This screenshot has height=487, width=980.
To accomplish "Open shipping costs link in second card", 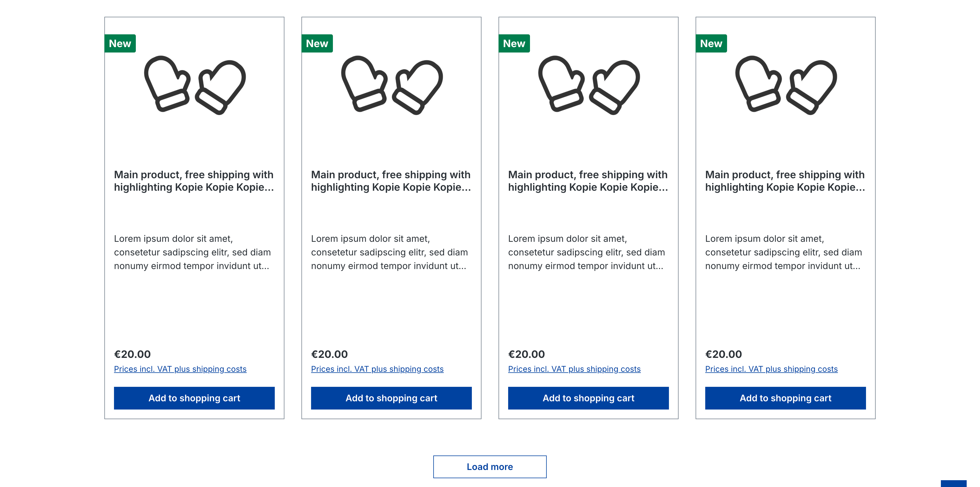I will pos(377,369).
